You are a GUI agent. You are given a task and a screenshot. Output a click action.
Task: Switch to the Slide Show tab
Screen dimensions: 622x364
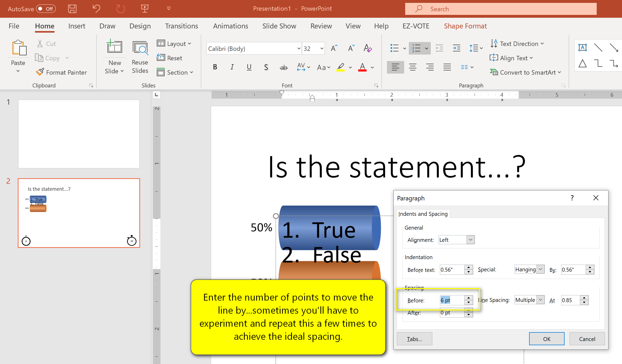pyautogui.click(x=279, y=26)
